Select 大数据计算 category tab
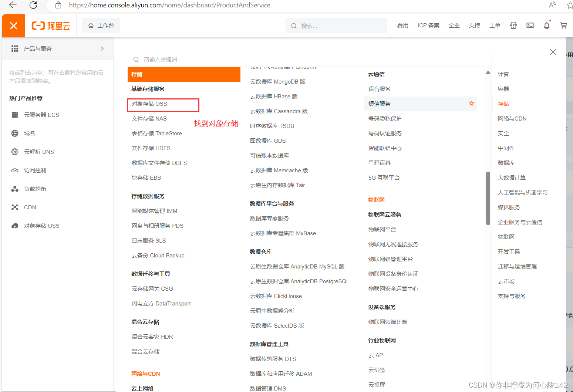 click(512, 178)
